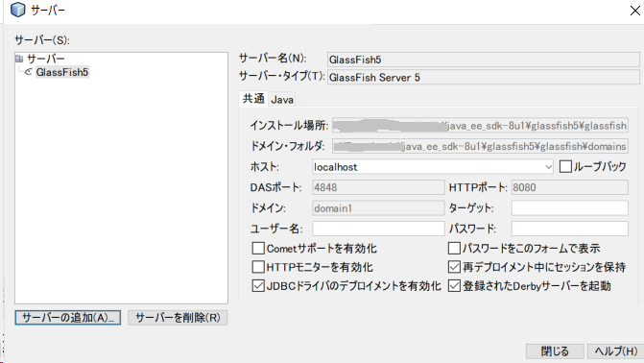Click the ホスト combo box text localhost

[x=336, y=167]
